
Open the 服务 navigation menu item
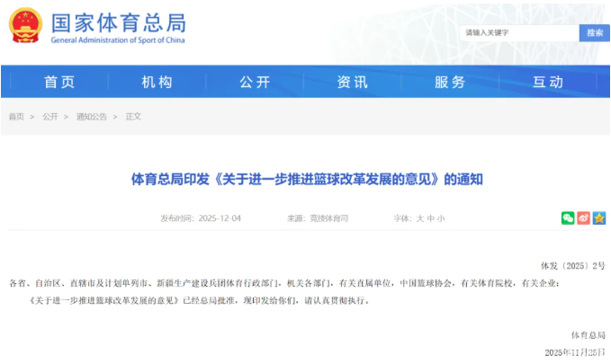point(451,82)
